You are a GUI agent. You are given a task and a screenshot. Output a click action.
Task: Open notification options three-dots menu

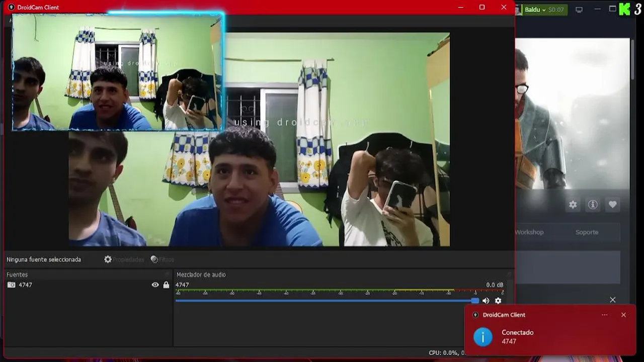coord(604,315)
